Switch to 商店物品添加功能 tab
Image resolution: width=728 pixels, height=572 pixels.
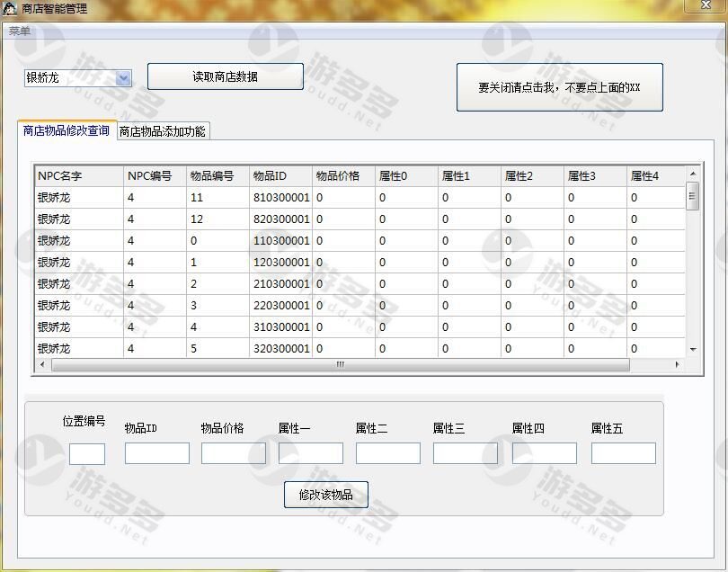(163, 131)
